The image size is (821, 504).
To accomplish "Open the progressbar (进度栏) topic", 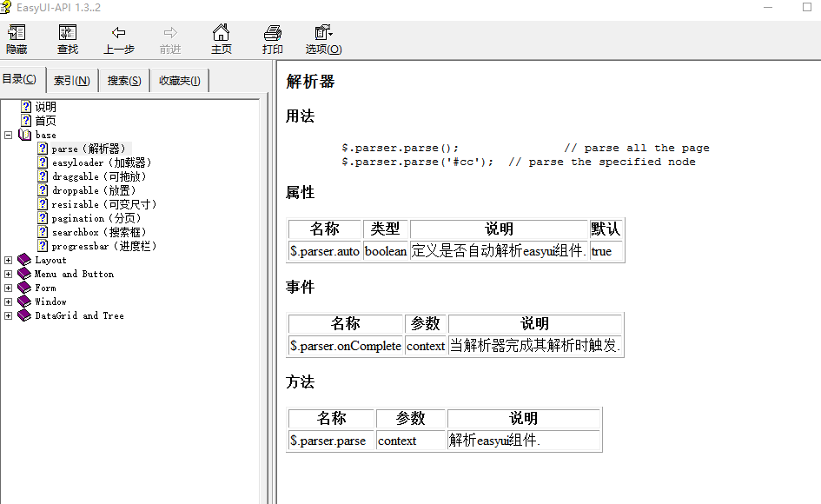I will 101,245.
